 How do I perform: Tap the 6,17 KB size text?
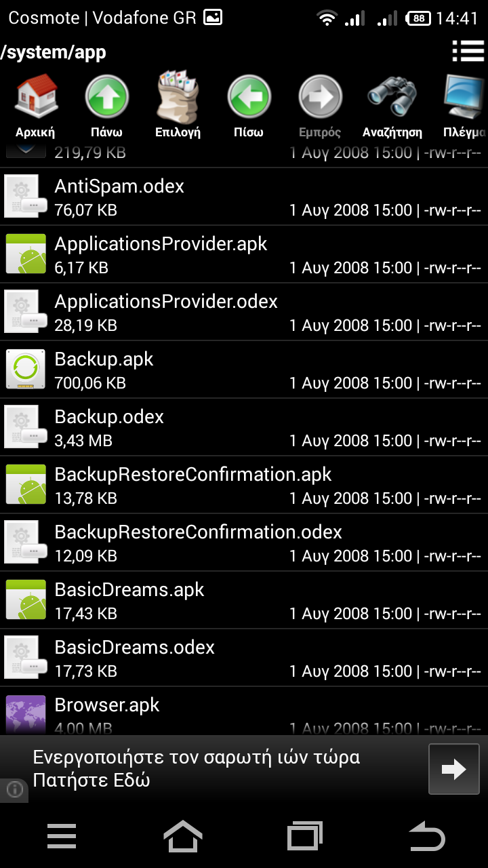point(81,269)
